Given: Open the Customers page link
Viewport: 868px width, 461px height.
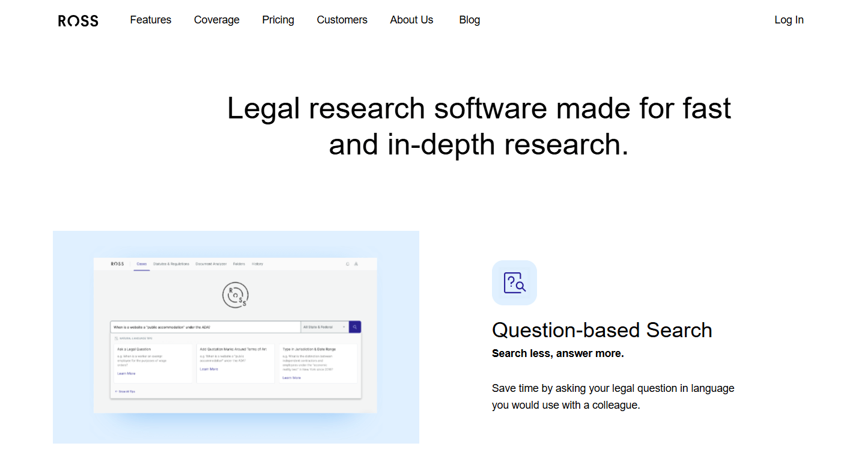Looking at the screenshot, I should click(x=342, y=20).
